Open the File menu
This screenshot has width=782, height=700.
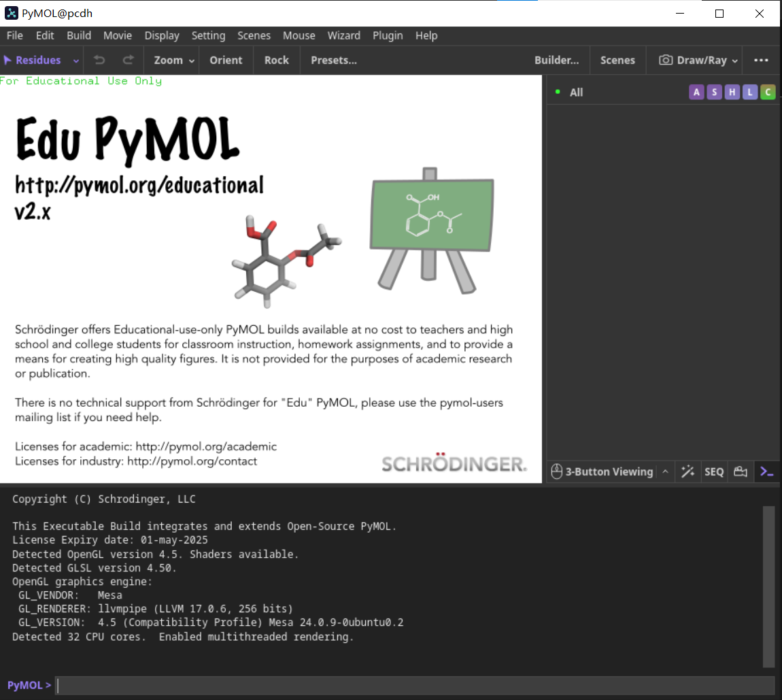pyautogui.click(x=14, y=35)
